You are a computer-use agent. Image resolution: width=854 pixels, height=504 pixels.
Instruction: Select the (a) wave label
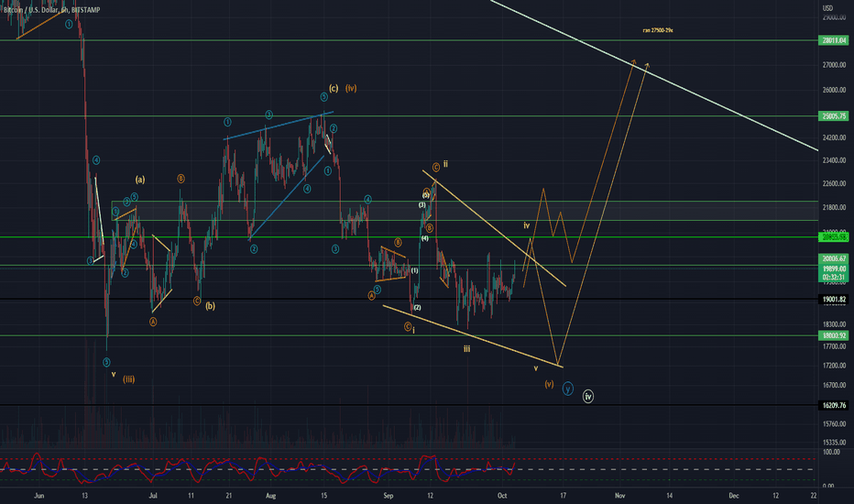(140, 180)
